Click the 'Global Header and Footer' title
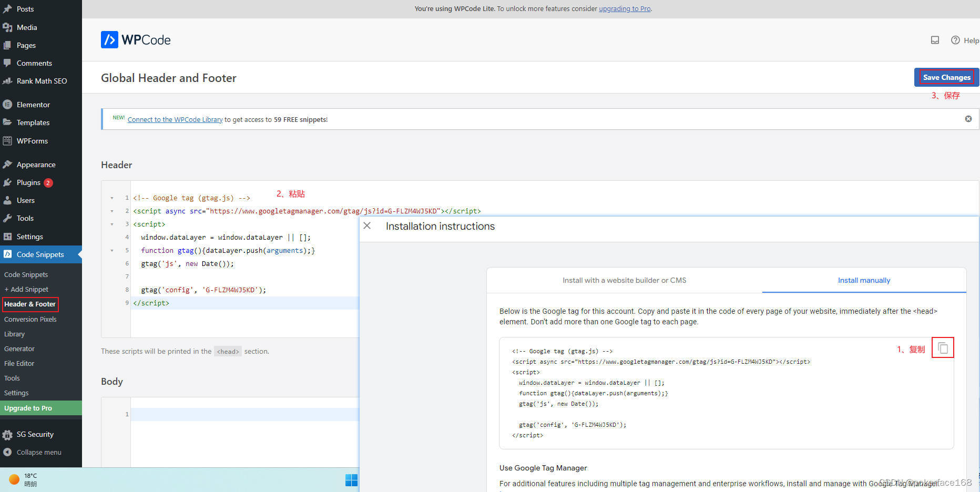Screen dimensions: 980x492 point(169,78)
